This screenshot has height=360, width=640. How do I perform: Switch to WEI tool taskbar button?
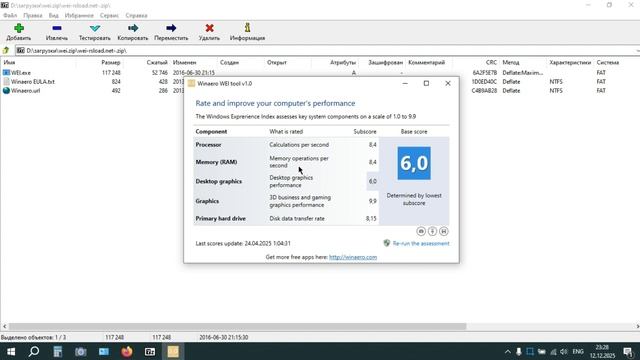tap(173, 351)
